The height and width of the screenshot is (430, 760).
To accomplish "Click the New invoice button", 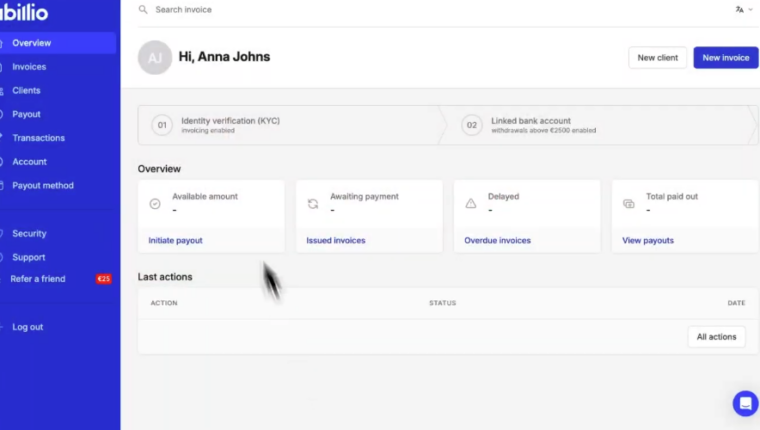I will pyautogui.click(x=725, y=58).
